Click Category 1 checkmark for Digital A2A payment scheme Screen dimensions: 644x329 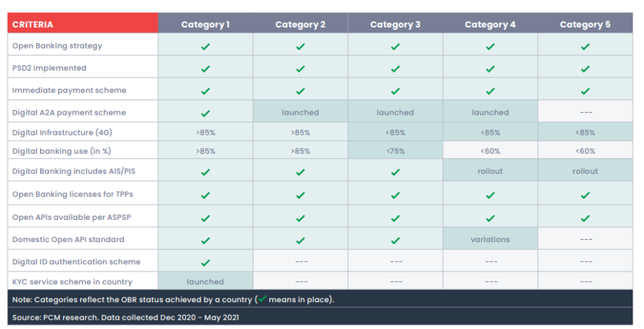coord(205,113)
